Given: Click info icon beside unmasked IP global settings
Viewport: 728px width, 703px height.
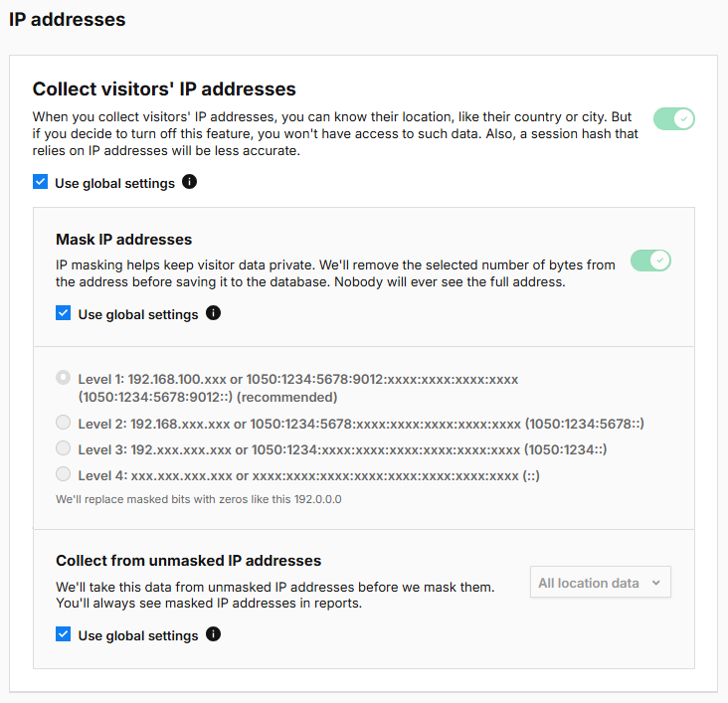Looking at the screenshot, I should (213, 633).
